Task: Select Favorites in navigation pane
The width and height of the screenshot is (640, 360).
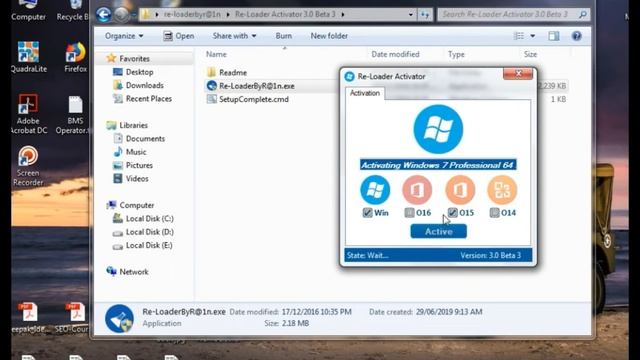Action: (x=128, y=58)
